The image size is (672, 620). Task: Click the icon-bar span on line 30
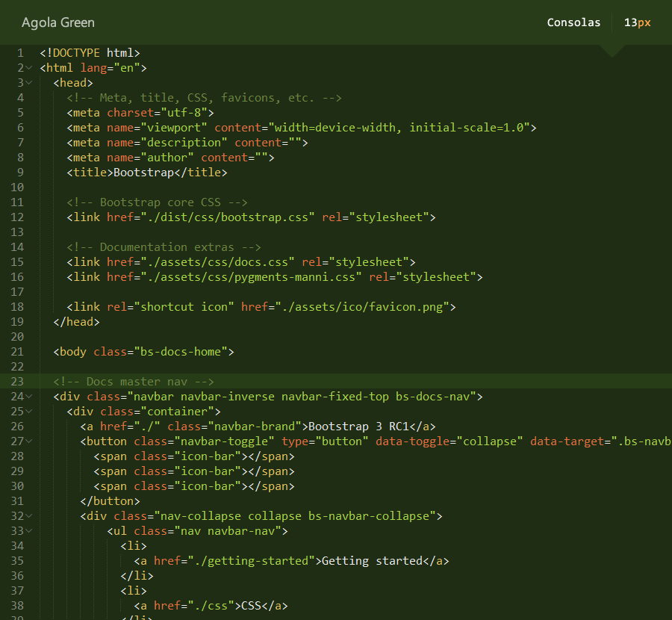(193, 486)
